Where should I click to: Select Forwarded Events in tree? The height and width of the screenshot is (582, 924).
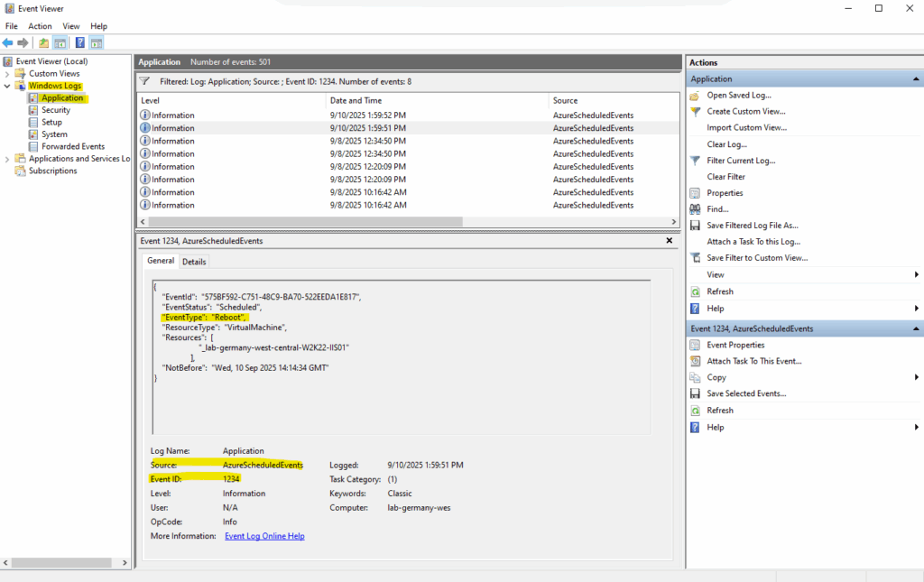point(73,147)
